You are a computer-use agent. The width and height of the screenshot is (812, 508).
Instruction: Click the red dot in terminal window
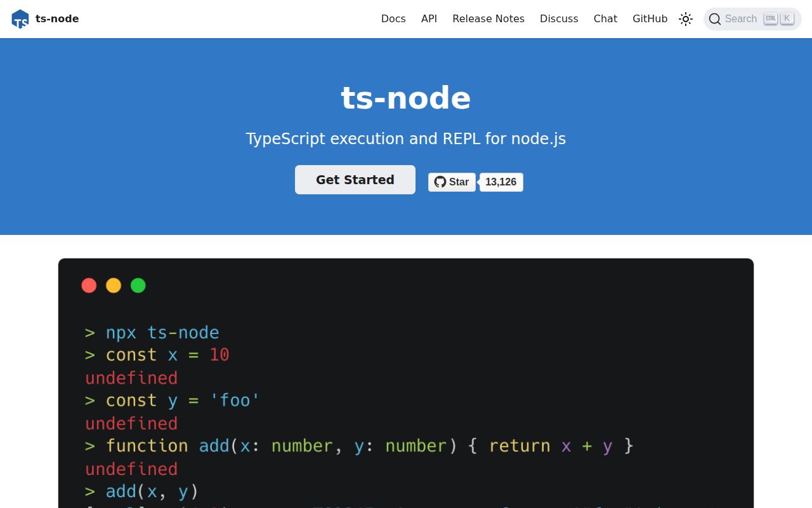pyautogui.click(x=89, y=286)
